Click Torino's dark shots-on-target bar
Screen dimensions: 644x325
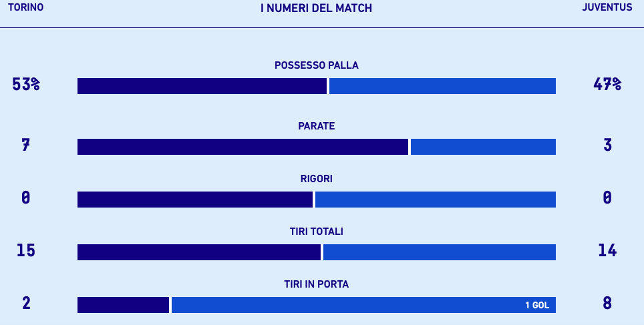[123, 305]
